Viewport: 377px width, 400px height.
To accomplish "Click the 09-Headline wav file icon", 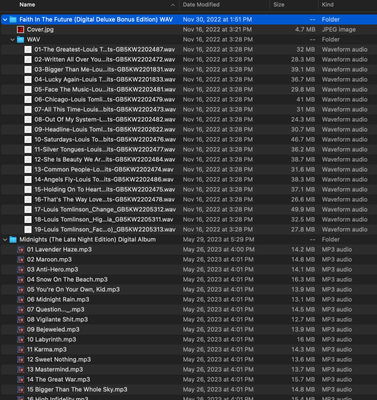I will click(x=28, y=130).
